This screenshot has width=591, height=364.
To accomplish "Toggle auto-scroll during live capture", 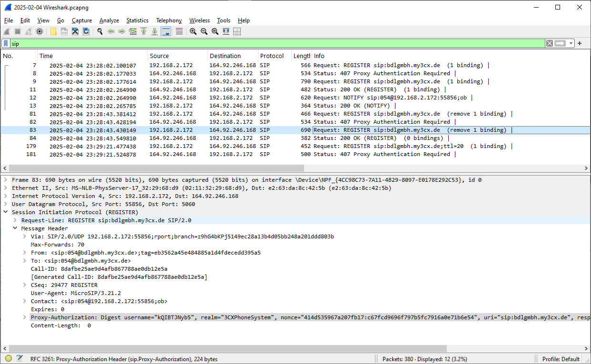I will [x=166, y=31].
